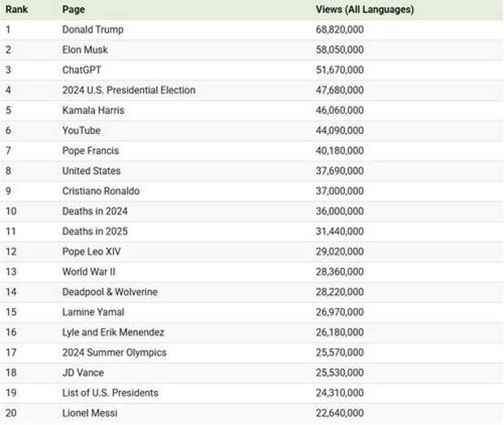
Task: Click the 68,820,000 views value
Action: point(339,29)
